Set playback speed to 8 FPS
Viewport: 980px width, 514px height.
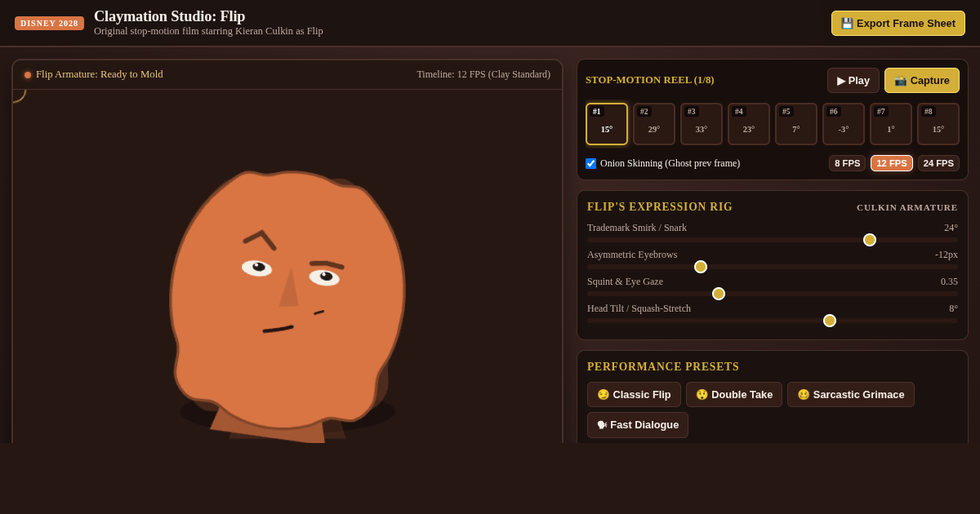(847, 163)
